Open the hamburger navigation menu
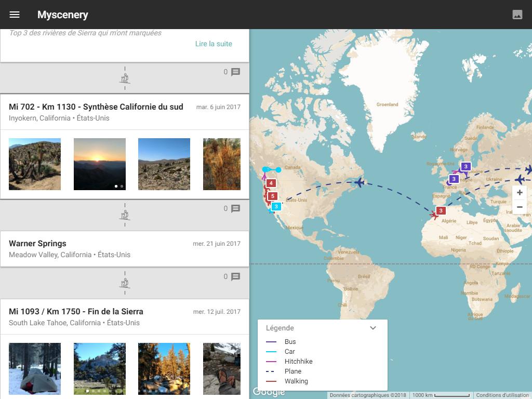This screenshot has height=399, width=532. (x=15, y=15)
